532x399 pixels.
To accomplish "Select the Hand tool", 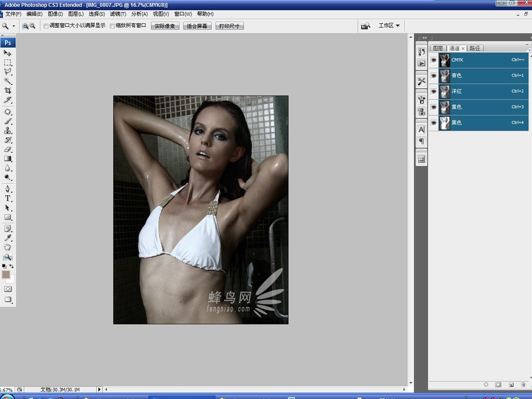I will pos(7,247).
